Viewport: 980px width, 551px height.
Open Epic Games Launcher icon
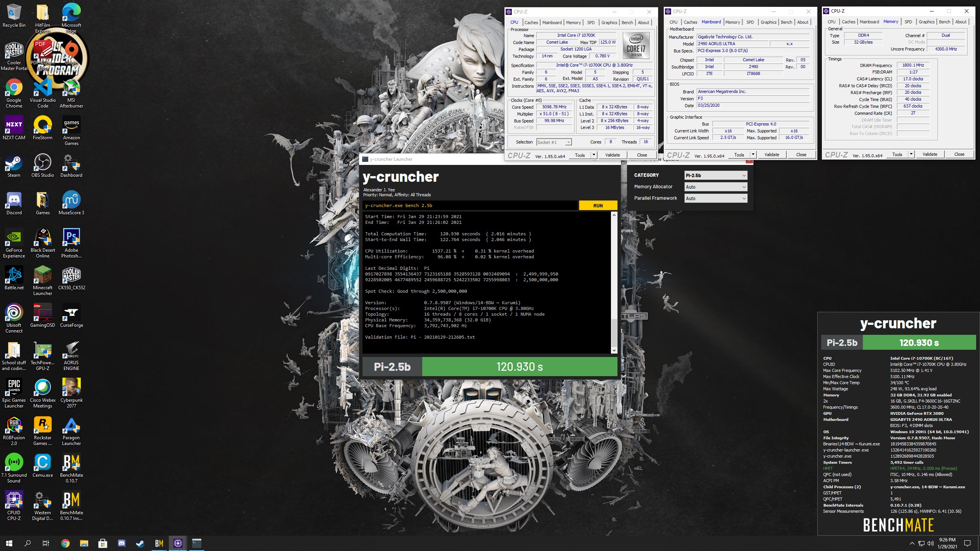click(x=14, y=393)
